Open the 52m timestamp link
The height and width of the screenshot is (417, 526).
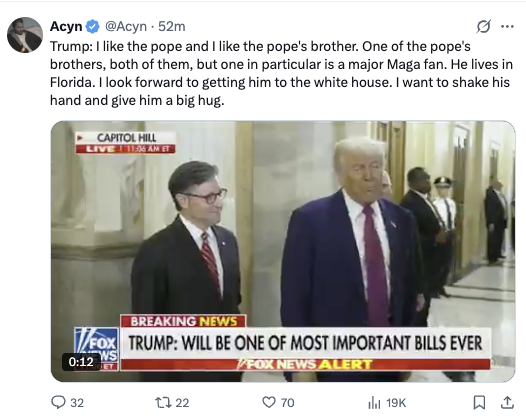[x=171, y=27]
